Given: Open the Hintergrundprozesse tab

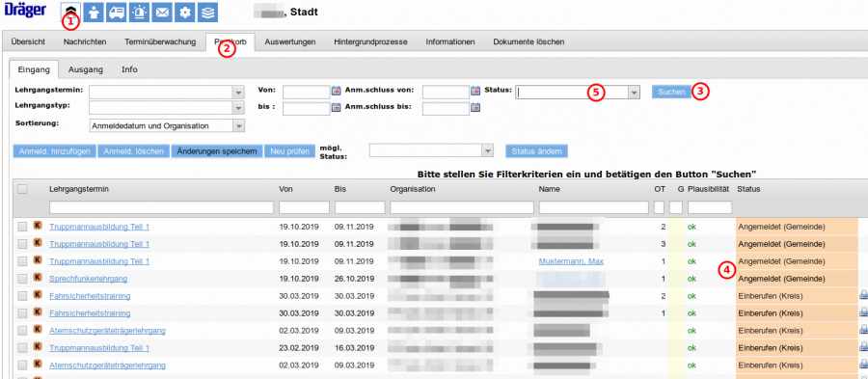Looking at the screenshot, I should click(371, 41).
